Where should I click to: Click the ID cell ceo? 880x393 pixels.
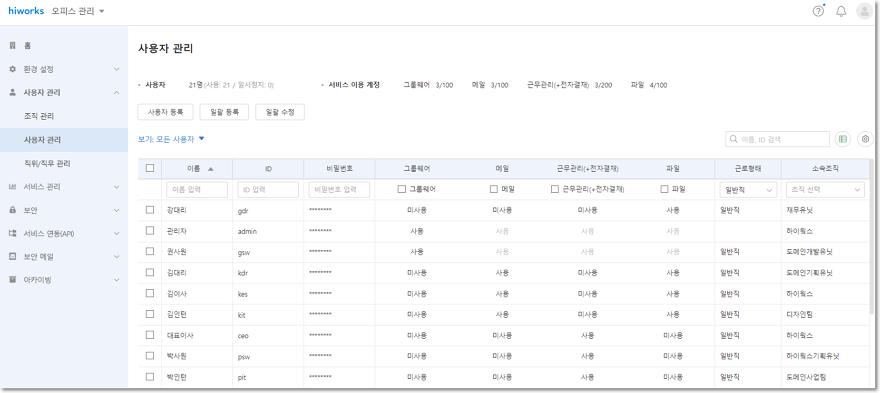click(x=244, y=336)
